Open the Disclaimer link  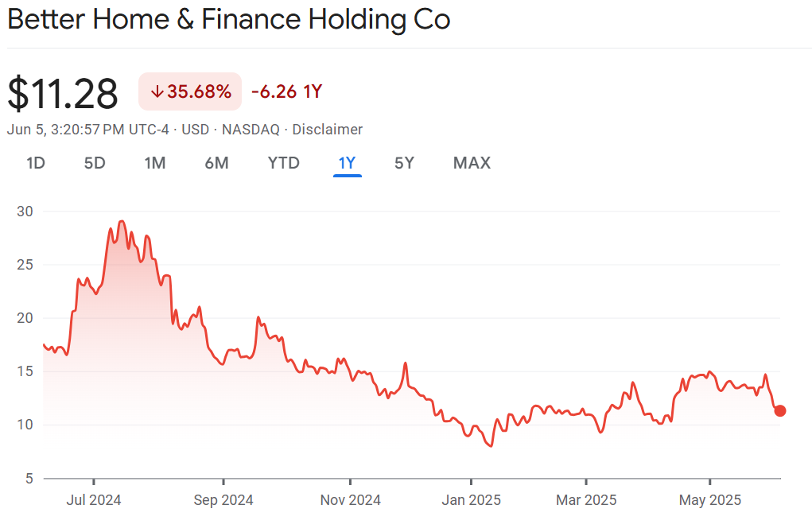(328, 130)
